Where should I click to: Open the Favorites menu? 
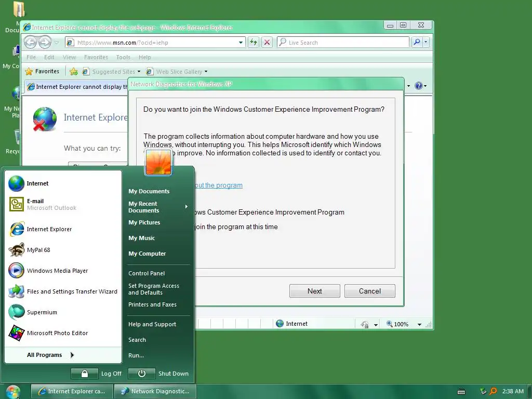tap(96, 57)
